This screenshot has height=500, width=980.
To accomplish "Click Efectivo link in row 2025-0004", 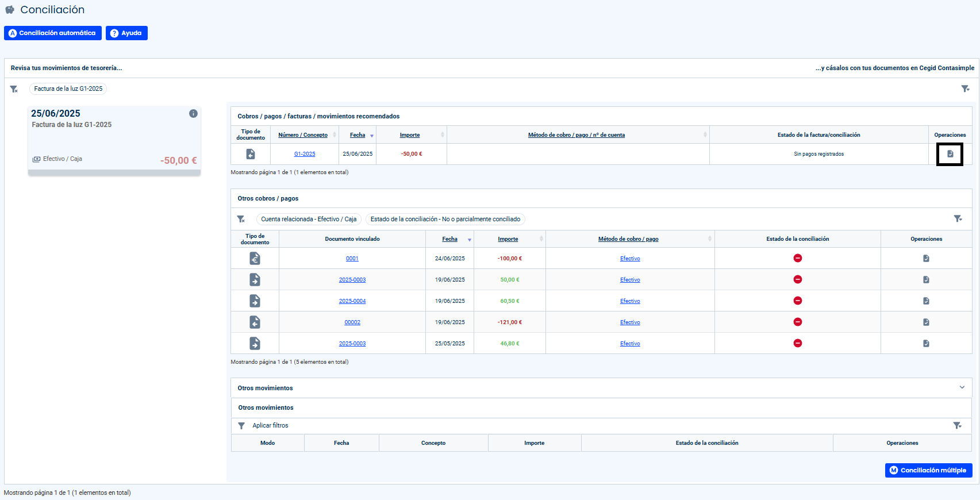I will [630, 301].
